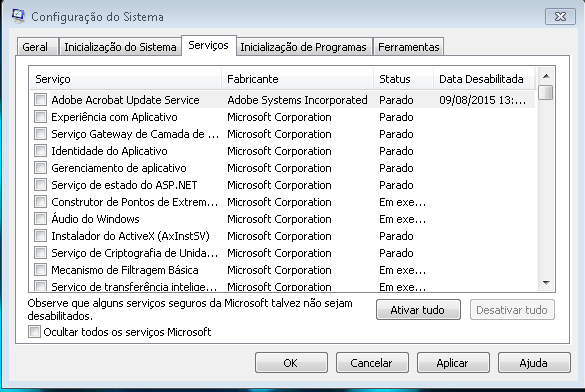Enable the Áudio do Windows service checkbox
The image size is (585, 392).
coord(40,219)
